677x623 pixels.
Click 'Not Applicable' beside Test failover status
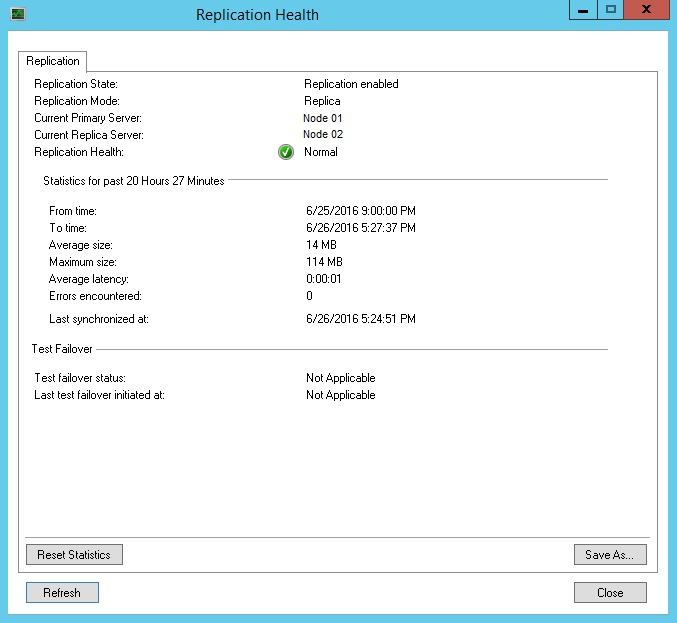341,378
